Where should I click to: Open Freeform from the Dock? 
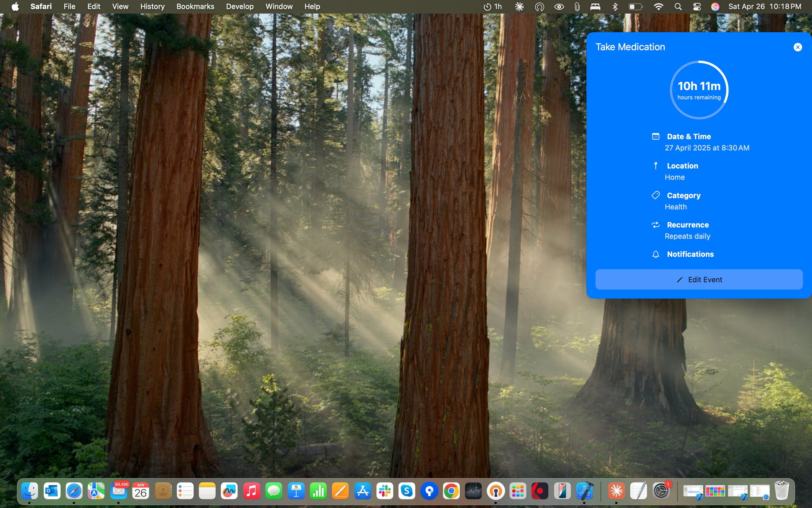[229, 491]
